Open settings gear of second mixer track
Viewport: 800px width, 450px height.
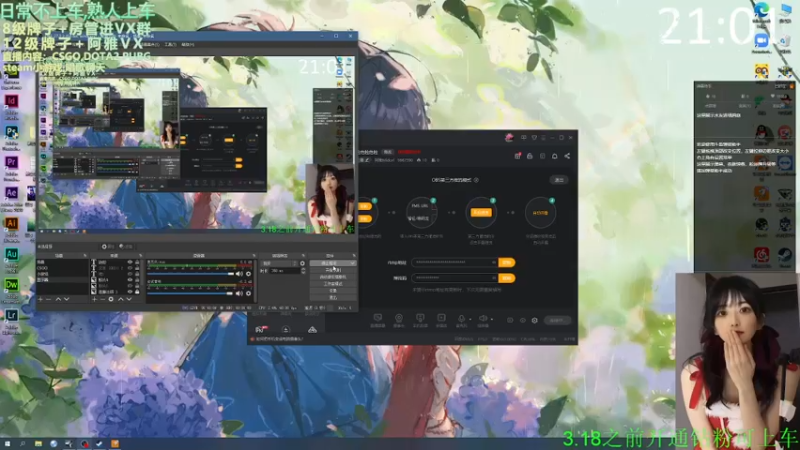248,293
